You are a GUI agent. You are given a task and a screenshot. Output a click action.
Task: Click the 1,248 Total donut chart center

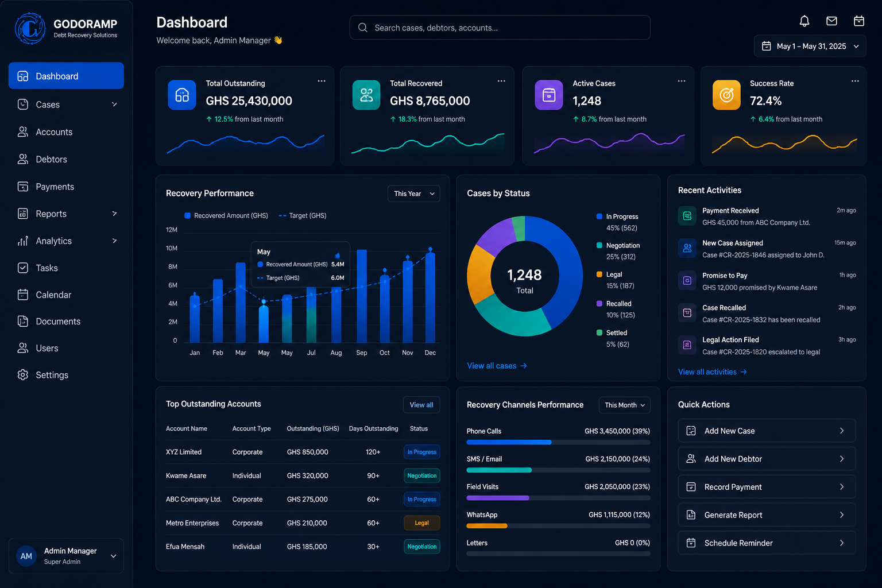[x=524, y=281]
